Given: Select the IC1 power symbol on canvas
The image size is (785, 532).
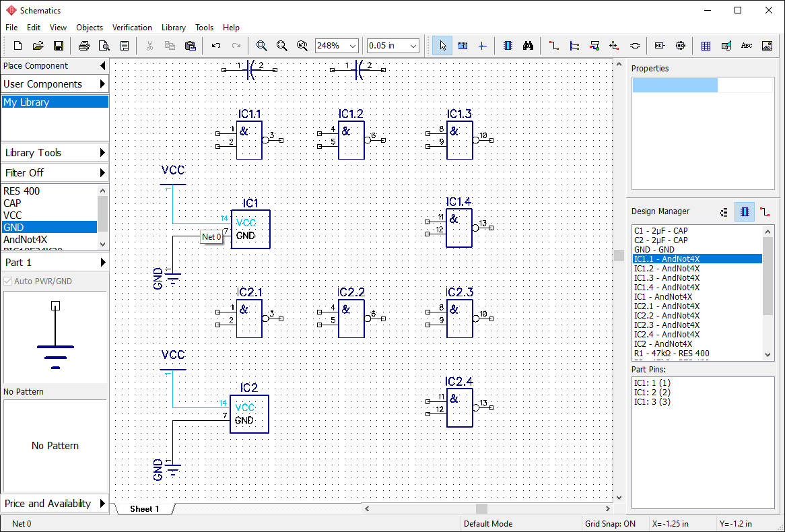Looking at the screenshot, I should [250, 229].
